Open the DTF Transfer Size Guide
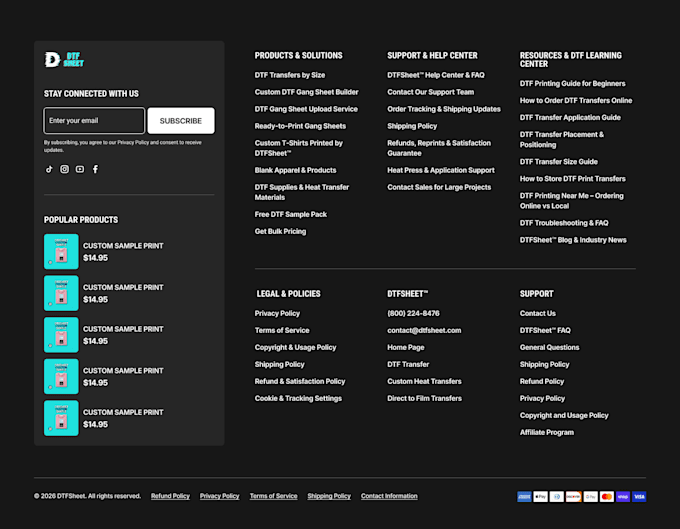Image resolution: width=680 pixels, height=529 pixels. pos(559,161)
